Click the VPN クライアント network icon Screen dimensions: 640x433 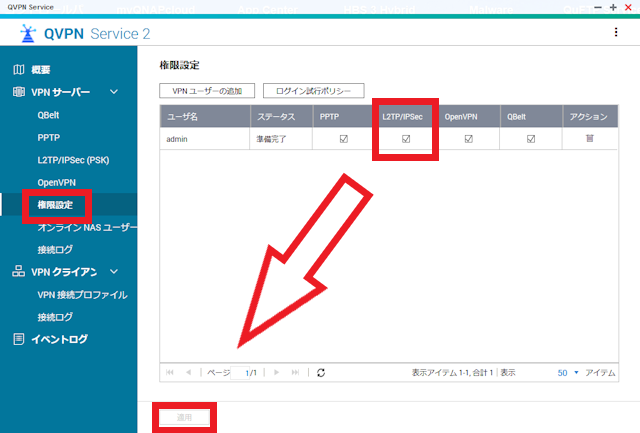pos(18,271)
